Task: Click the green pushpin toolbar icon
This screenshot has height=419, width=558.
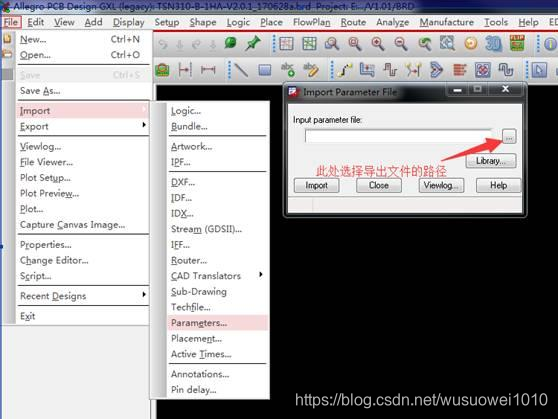Action: pos(253,43)
